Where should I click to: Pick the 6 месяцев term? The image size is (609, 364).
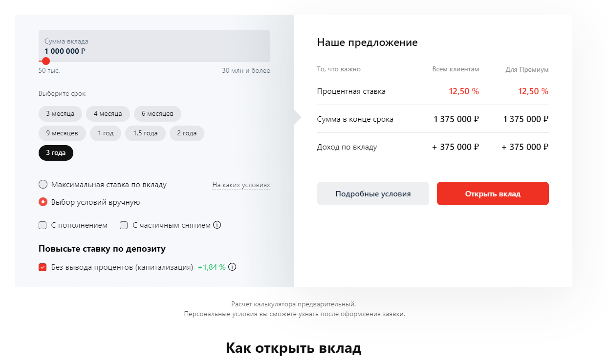pos(157,114)
